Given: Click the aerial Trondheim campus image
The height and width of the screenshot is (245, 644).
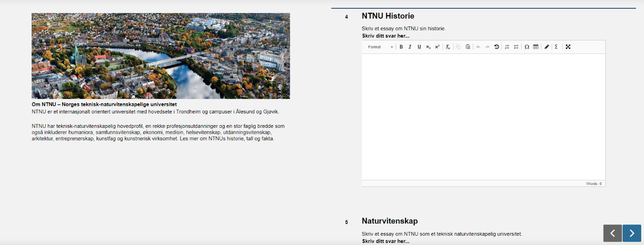Looking at the screenshot, I should pos(161,56).
